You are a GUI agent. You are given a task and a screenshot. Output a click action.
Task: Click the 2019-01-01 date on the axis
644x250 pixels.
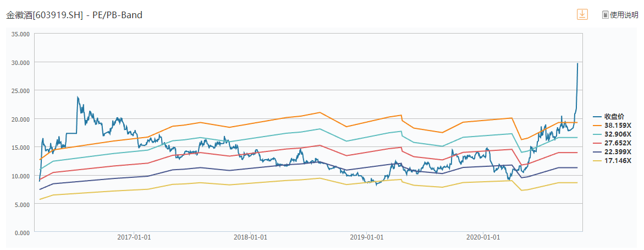point(367,237)
